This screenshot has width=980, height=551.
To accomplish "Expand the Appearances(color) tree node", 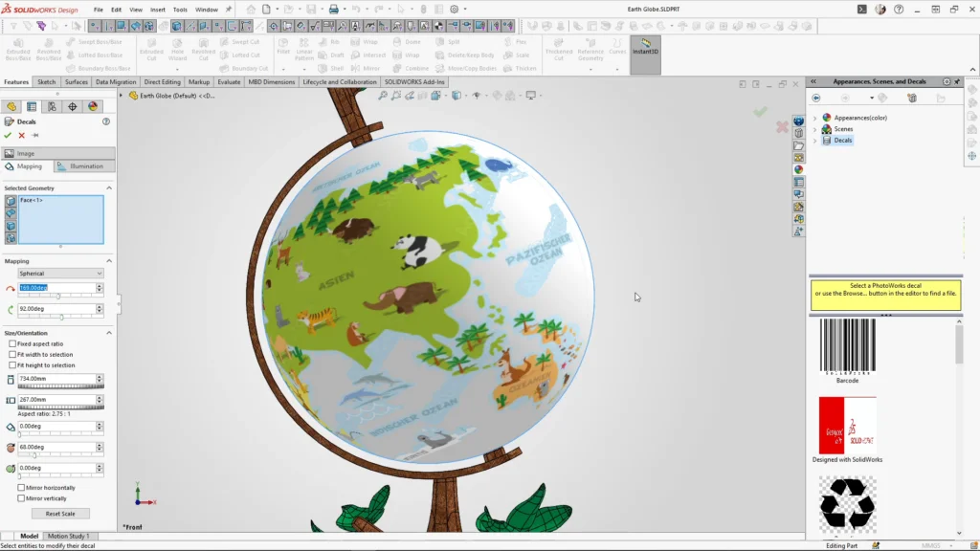I will coord(815,118).
